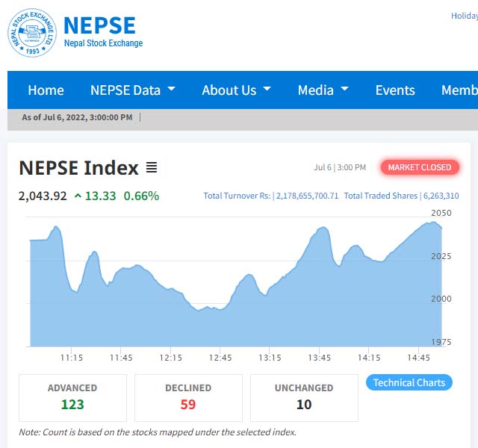Click the Total Traded Shares value

coord(441,196)
